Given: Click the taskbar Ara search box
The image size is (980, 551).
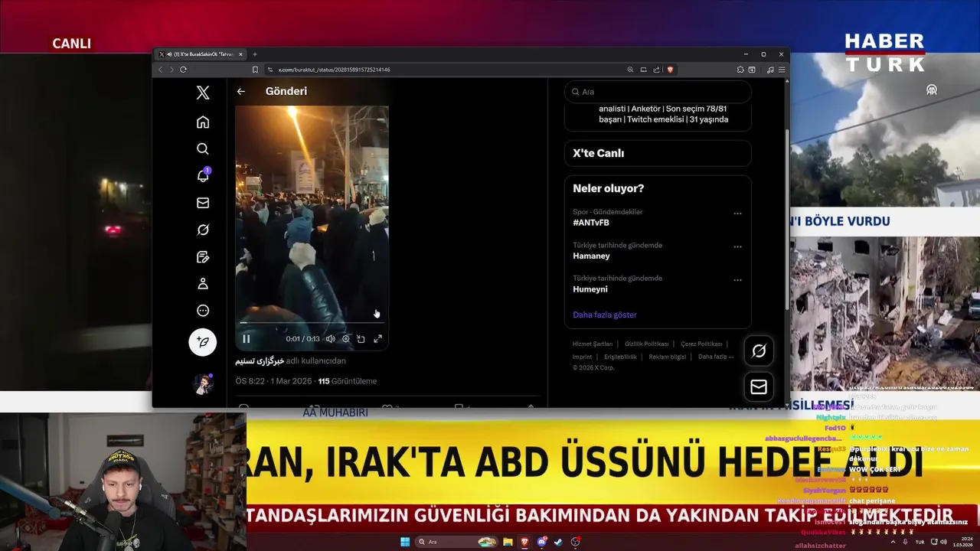Looking at the screenshot, I should pos(456,542).
